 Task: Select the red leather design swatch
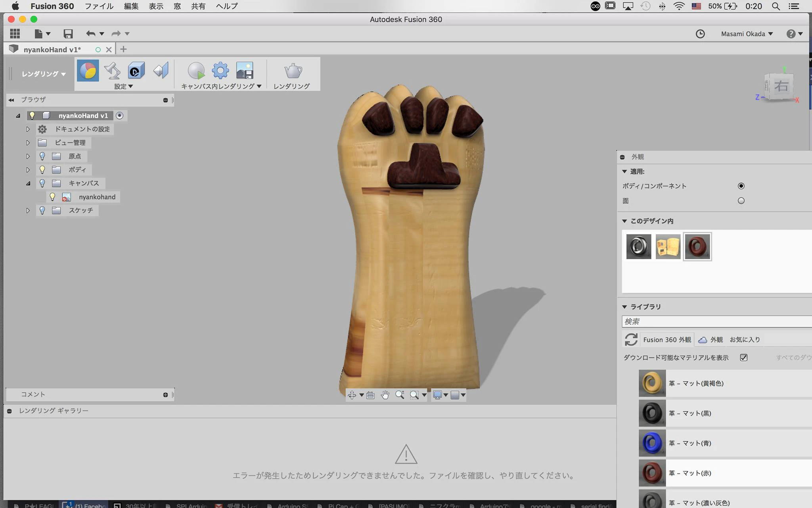coord(697,246)
